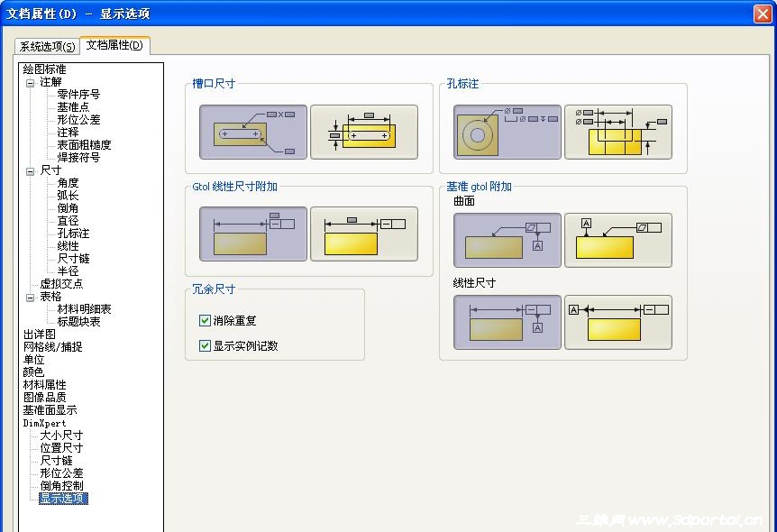
Task: Select 表面粗糙度 tree item
Action: (84, 145)
